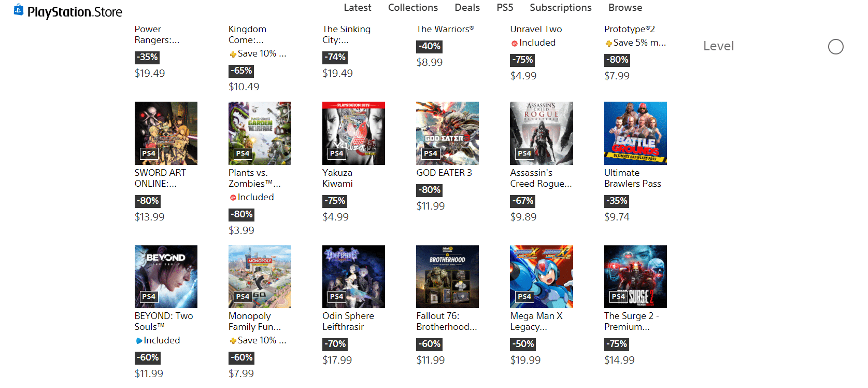868x388 pixels.
Task: Click PS Plus icon beside Kingdom Come discount
Action: pos(233,54)
